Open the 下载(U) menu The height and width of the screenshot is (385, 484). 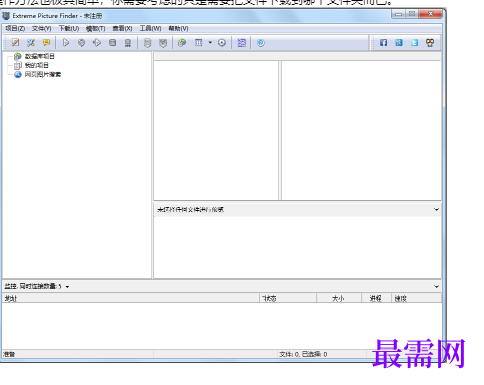(69, 28)
